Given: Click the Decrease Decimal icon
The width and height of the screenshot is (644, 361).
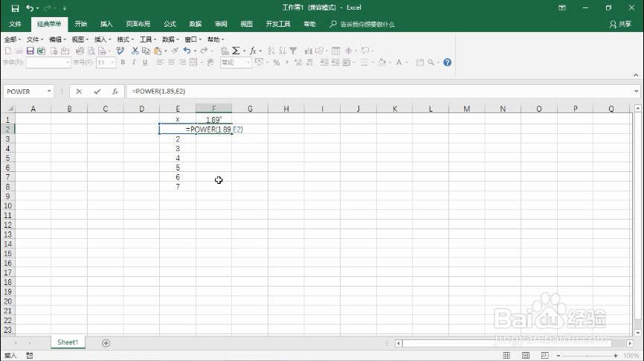Looking at the screenshot, I should tap(309, 63).
